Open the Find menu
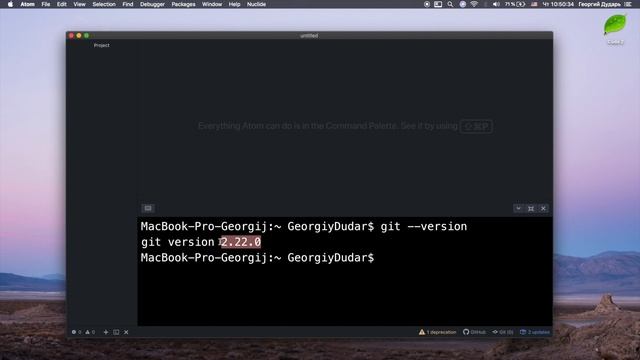The height and width of the screenshot is (360, 640). [x=128, y=4]
